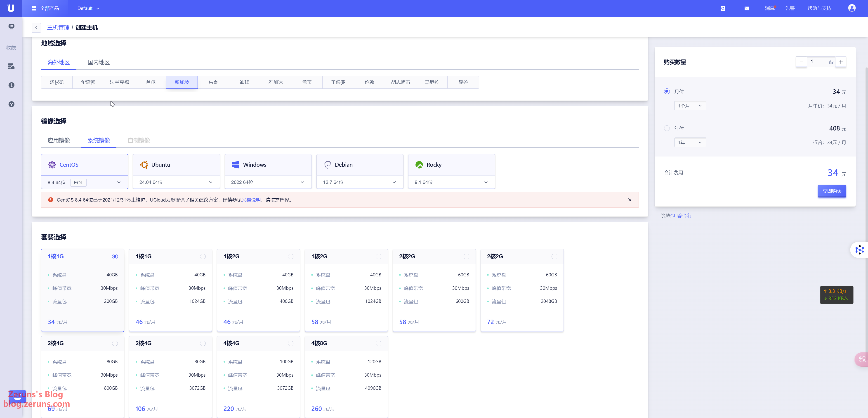The image size is (868, 418).
Task: Click the 立即购买 button
Action: [x=831, y=191]
